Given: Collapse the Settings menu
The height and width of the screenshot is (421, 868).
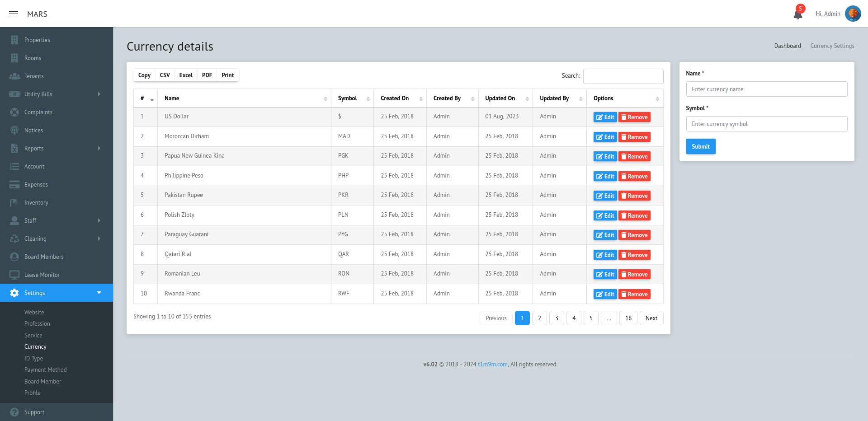Looking at the screenshot, I should pos(57,293).
